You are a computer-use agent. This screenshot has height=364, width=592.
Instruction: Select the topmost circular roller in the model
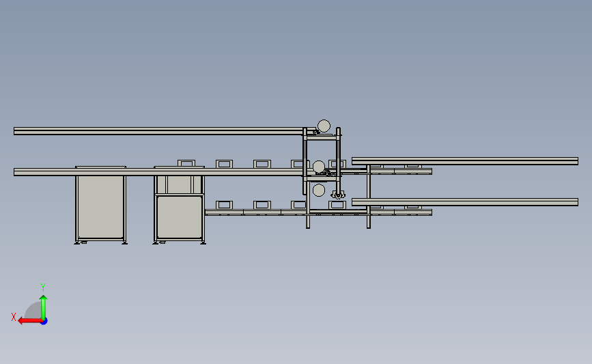pos(324,126)
